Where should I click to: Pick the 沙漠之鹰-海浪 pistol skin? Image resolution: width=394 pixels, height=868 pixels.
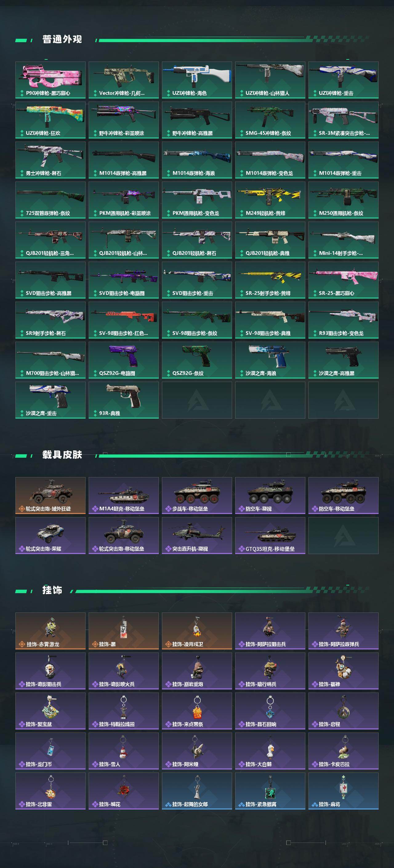[270, 360]
